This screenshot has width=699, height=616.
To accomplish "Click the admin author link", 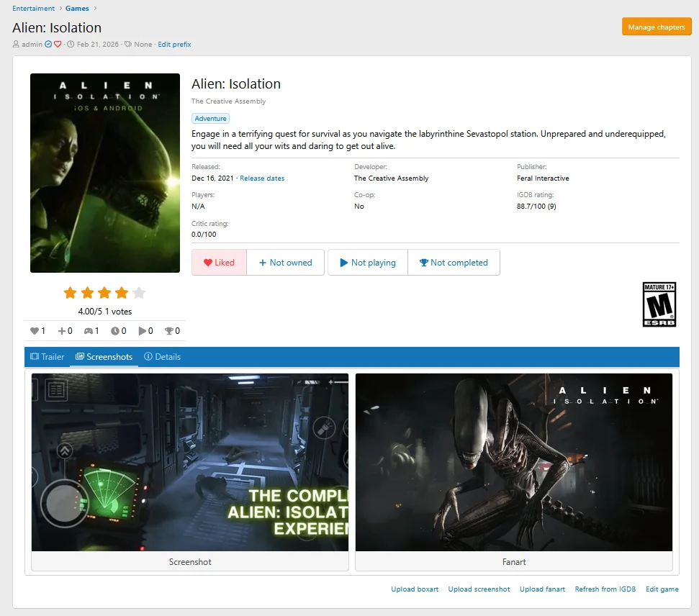I will (x=32, y=44).
